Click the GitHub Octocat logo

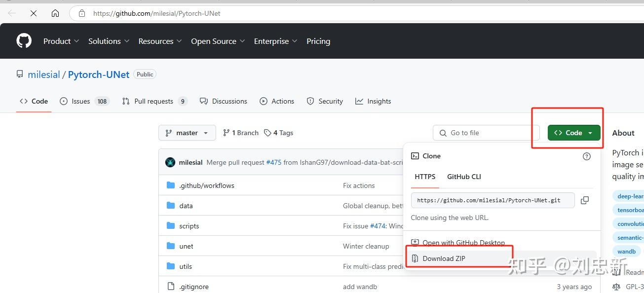24,41
